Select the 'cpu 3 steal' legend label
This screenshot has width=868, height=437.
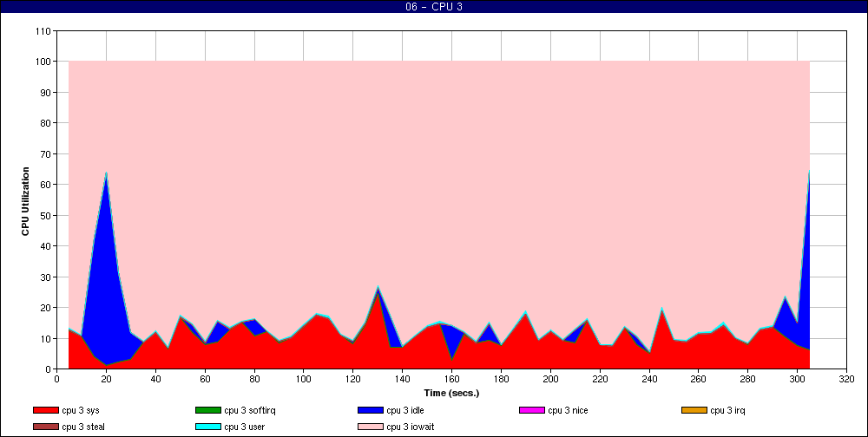click(x=83, y=427)
